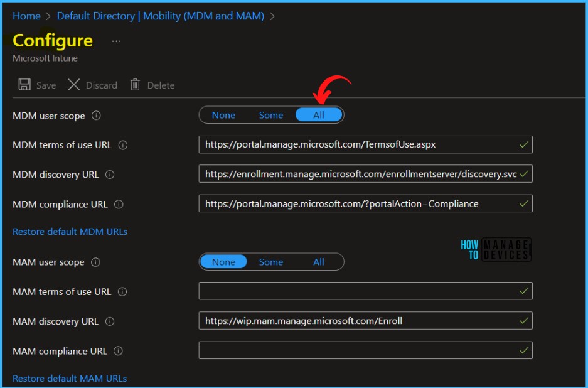Edit the MDM discovery URL field
This screenshot has width=588, height=388.
click(366, 174)
